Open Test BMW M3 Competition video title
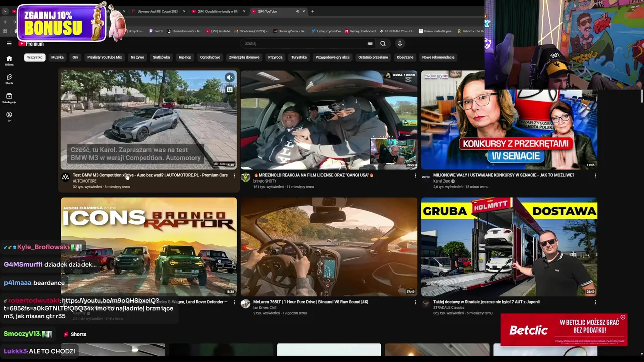Image resolution: width=644 pixels, height=362 pixels. tap(150, 175)
